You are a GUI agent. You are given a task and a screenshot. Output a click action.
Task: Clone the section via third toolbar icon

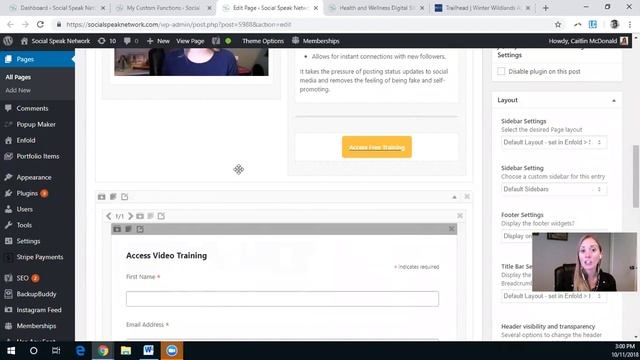[124, 197]
